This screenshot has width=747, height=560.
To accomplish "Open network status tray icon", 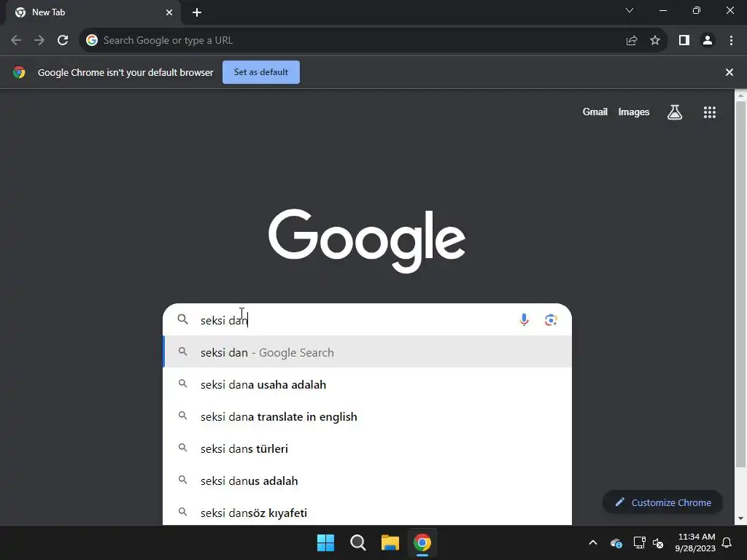I will coord(639,542).
